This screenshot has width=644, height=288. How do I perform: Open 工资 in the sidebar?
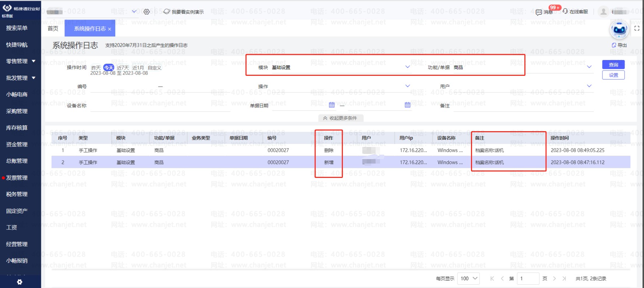12,227
